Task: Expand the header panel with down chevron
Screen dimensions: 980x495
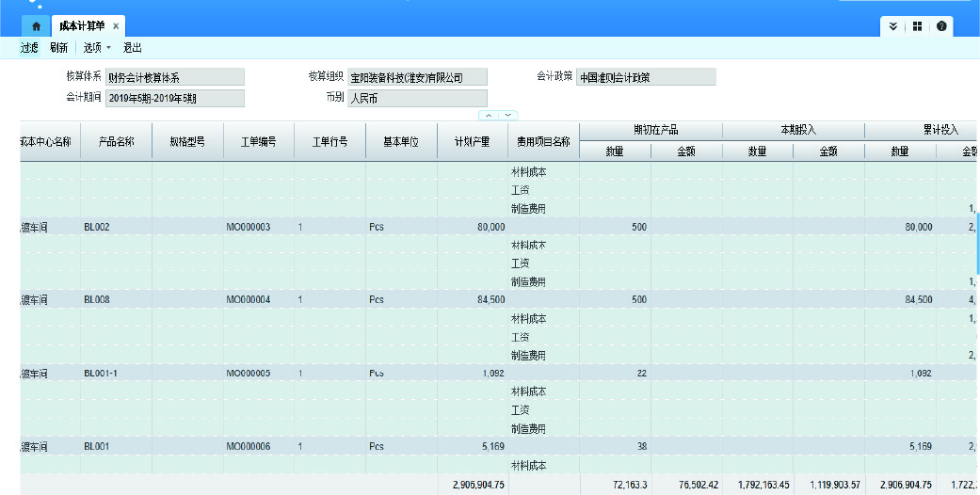Action: pos(508,115)
